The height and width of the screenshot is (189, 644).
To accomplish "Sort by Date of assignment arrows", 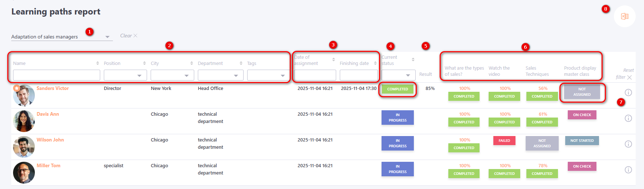I will (x=333, y=59).
